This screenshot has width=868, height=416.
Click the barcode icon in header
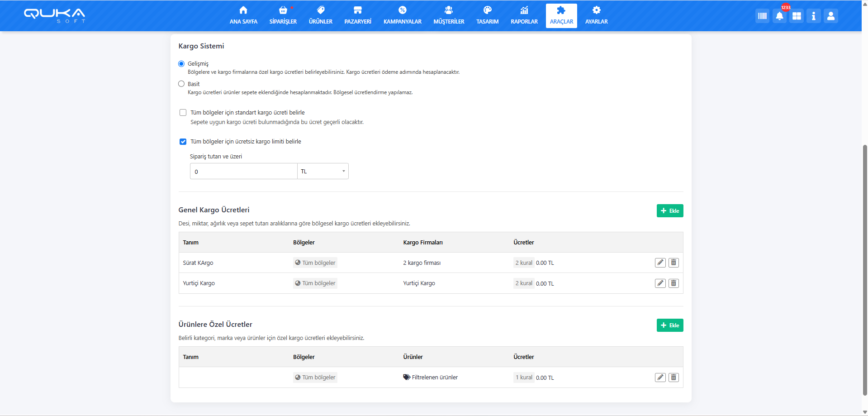tap(762, 16)
